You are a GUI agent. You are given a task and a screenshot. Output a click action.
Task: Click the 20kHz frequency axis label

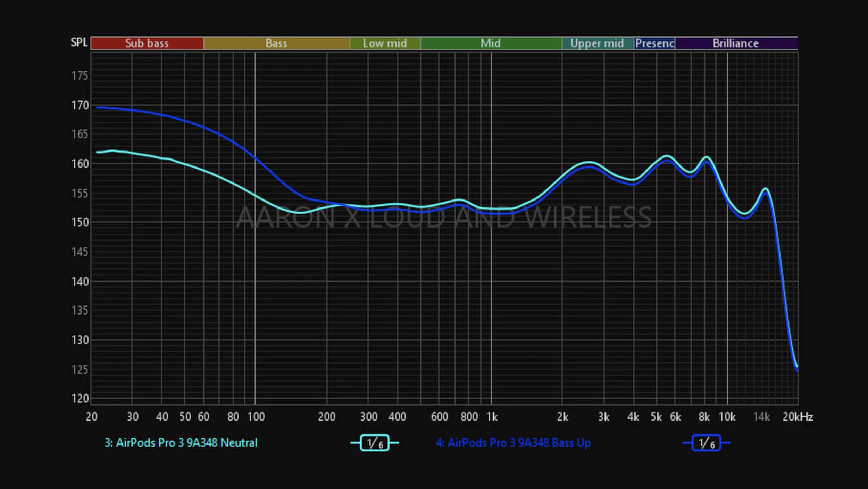tap(798, 417)
